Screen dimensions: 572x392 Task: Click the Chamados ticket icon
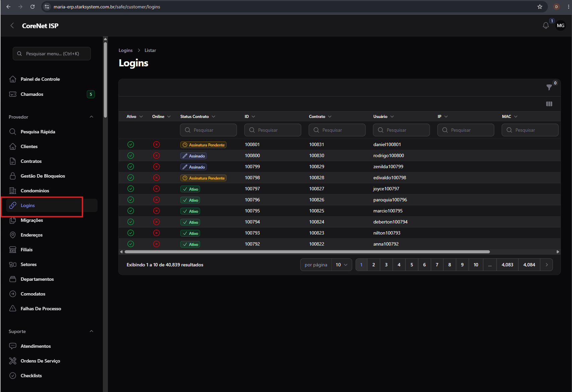coord(13,94)
